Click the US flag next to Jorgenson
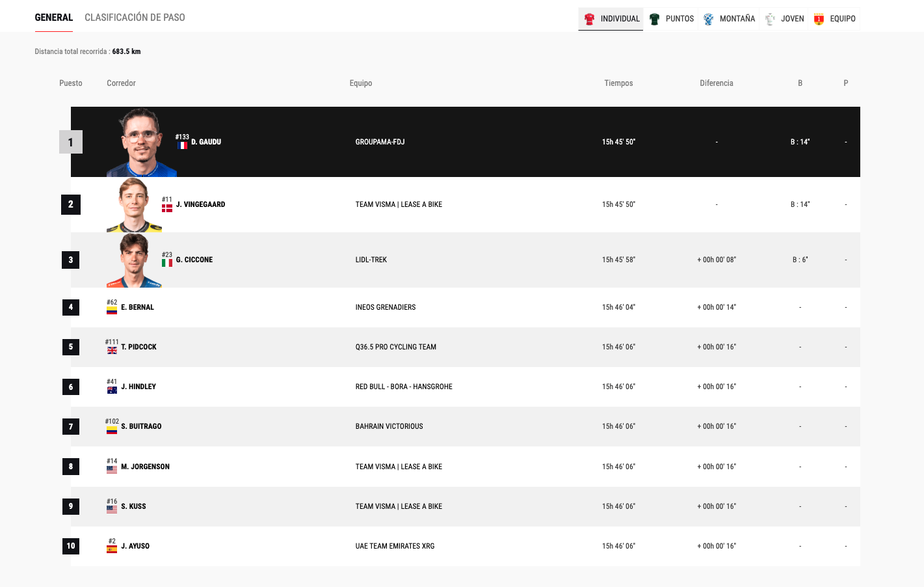Image resolution: width=924 pixels, height=587 pixels. point(112,469)
